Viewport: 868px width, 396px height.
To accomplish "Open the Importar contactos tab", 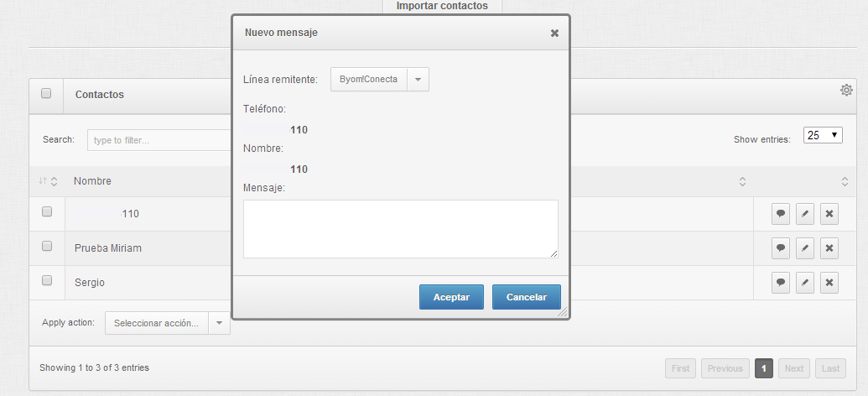I will pos(441,6).
